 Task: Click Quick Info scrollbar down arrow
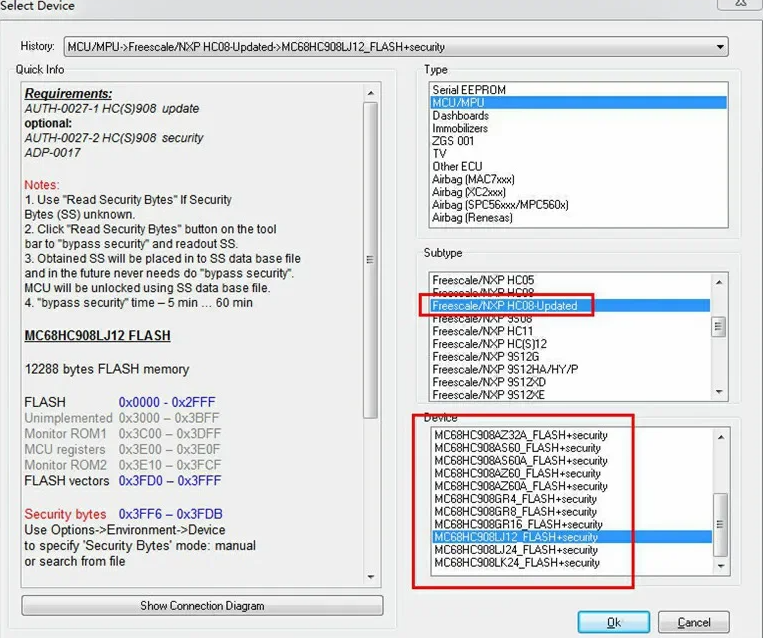coord(371,578)
